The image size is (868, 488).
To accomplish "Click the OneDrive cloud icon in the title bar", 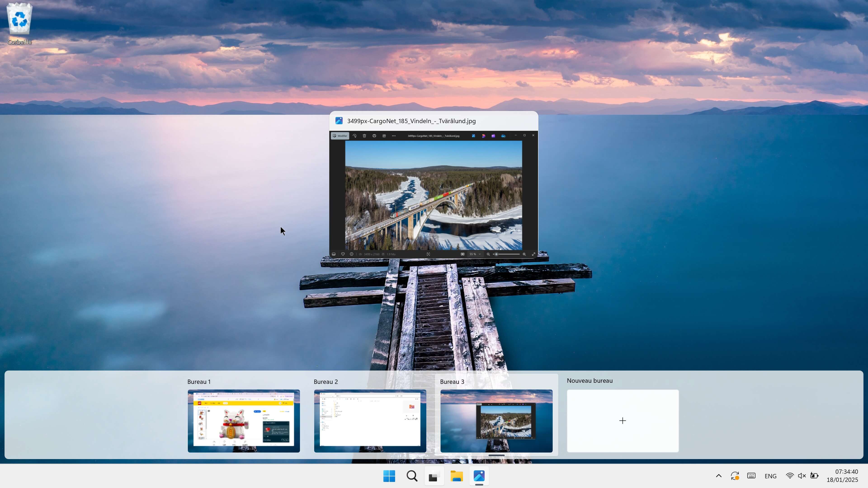I will pos(503,136).
